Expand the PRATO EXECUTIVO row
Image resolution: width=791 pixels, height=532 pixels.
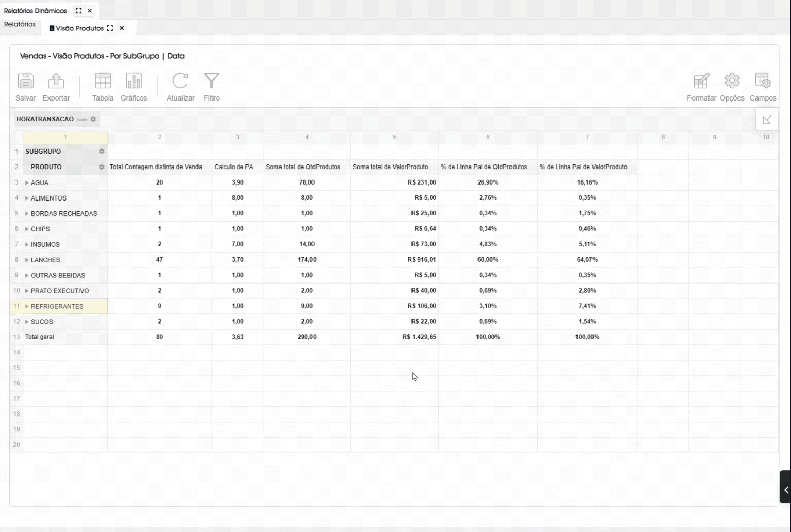27,291
